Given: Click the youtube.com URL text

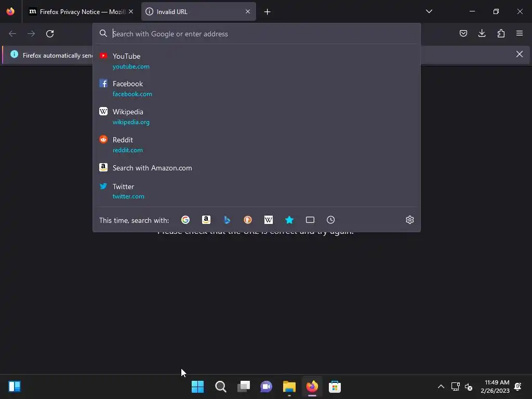Looking at the screenshot, I should click(131, 66).
